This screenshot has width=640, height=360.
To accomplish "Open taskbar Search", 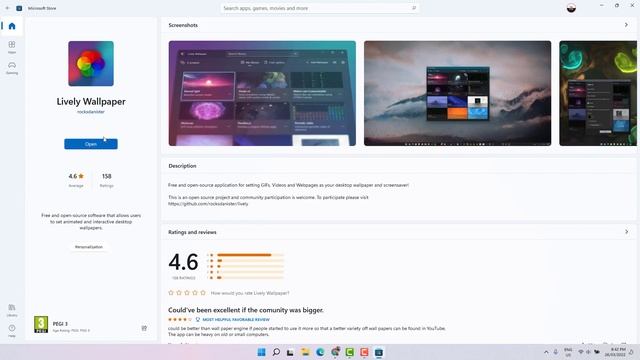I will pos(276,352).
